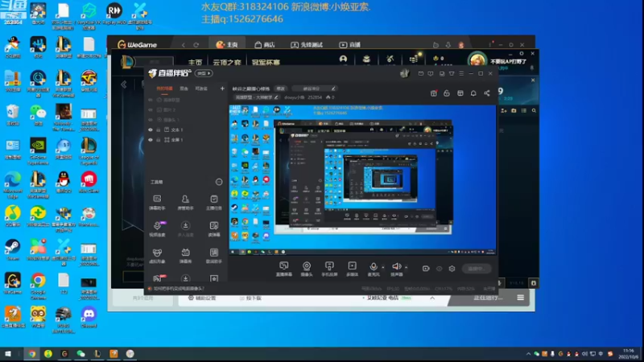Toggle the eye icon of 摄像头 1 source

(151, 120)
